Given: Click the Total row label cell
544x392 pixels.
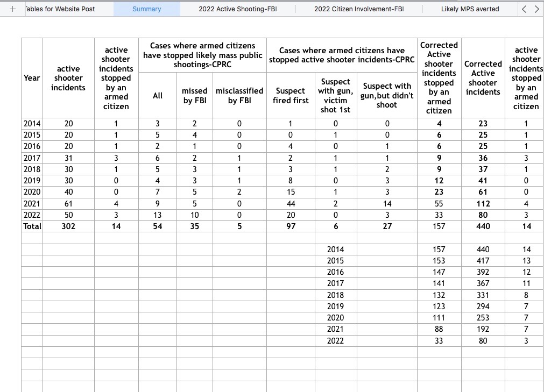Looking at the screenshot, I should click(x=32, y=226).
